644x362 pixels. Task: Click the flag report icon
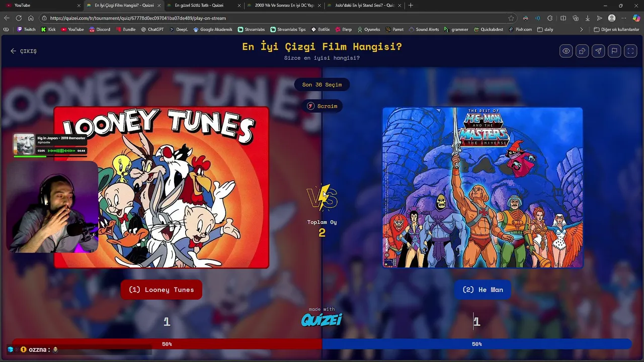tap(614, 51)
